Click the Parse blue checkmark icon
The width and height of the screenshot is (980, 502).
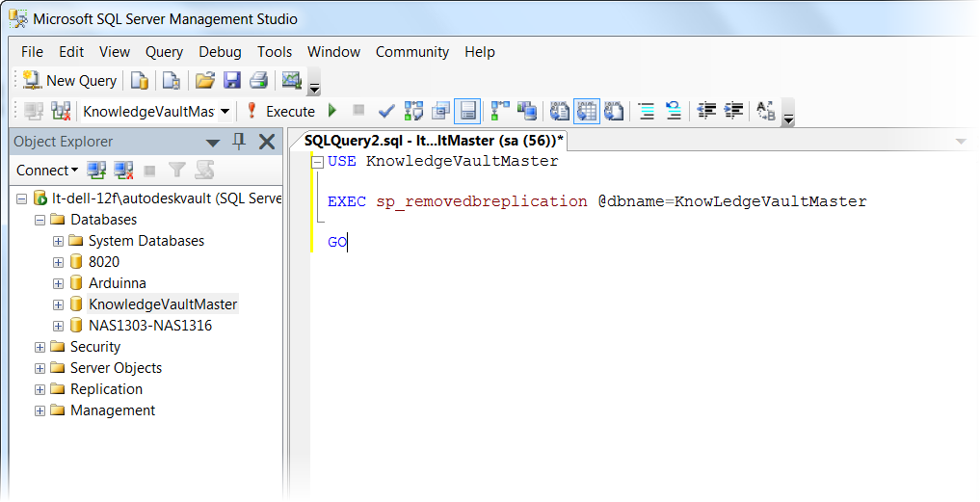click(x=386, y=111)
